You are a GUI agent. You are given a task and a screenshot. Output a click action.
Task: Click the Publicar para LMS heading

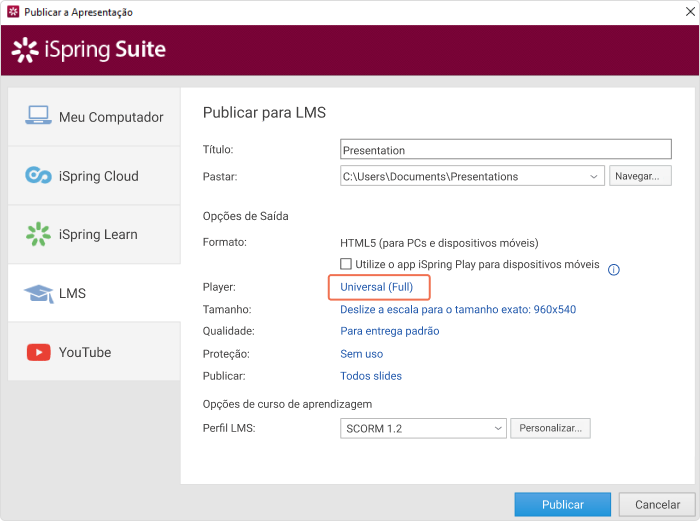click(264, 113)
